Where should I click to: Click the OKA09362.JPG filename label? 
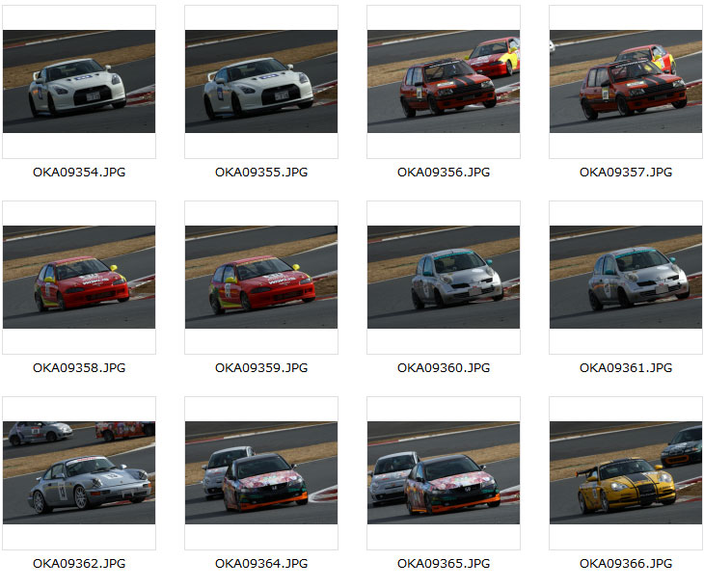pos(79,563)
